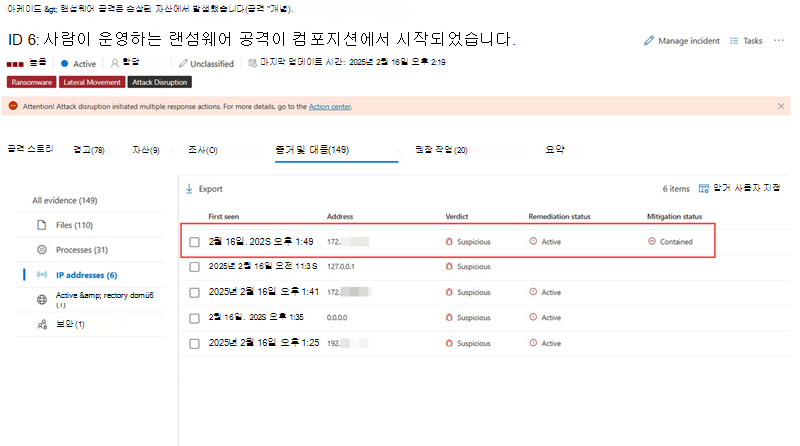Open the Action center link
This screenshot has width=800, height=446.
tap(330, 107)
